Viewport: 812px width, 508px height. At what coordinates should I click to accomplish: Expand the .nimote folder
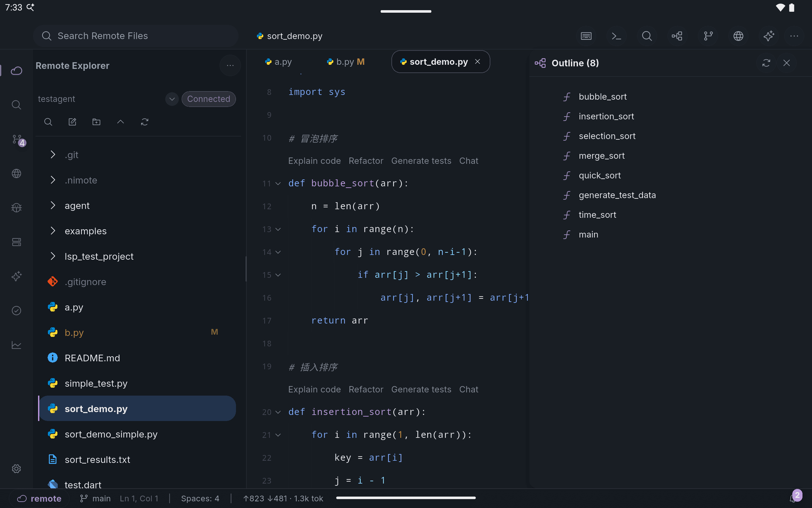(x=53, y=180)
